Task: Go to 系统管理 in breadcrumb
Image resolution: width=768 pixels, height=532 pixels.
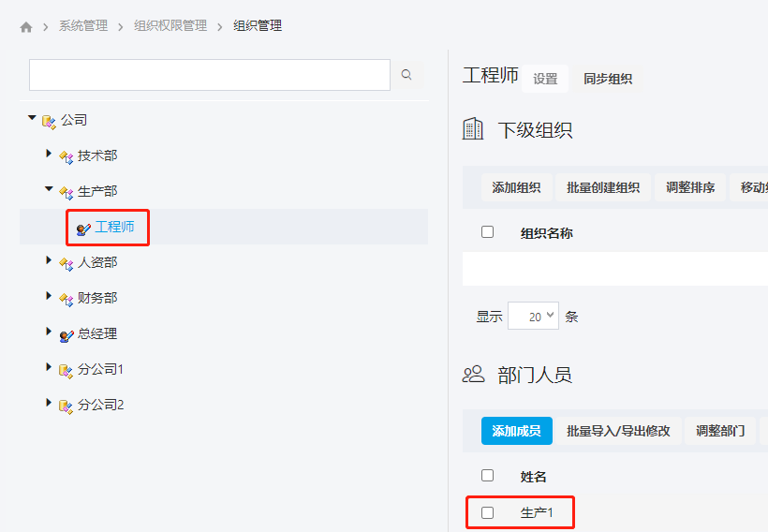Action: (83, 26)
